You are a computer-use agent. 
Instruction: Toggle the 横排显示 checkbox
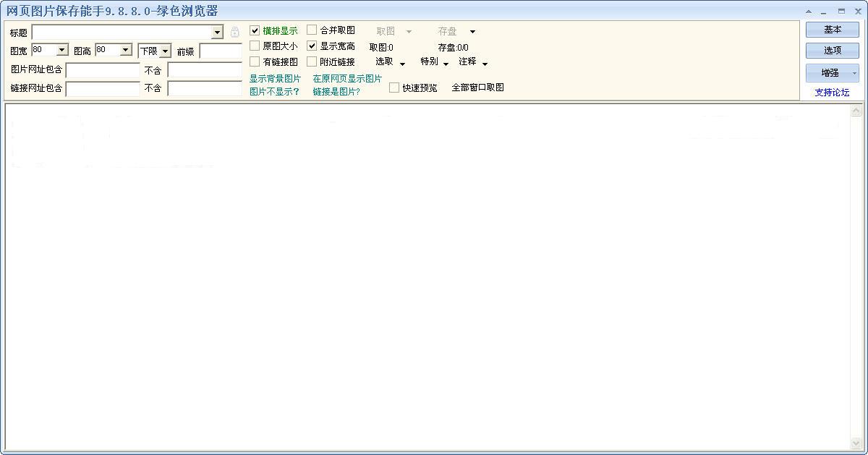(255, 30)
